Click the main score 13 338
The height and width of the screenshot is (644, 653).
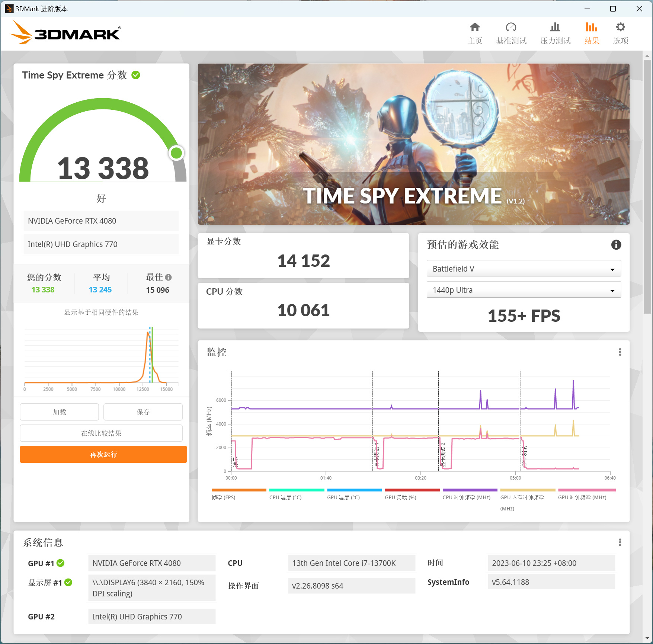[103, 168]
